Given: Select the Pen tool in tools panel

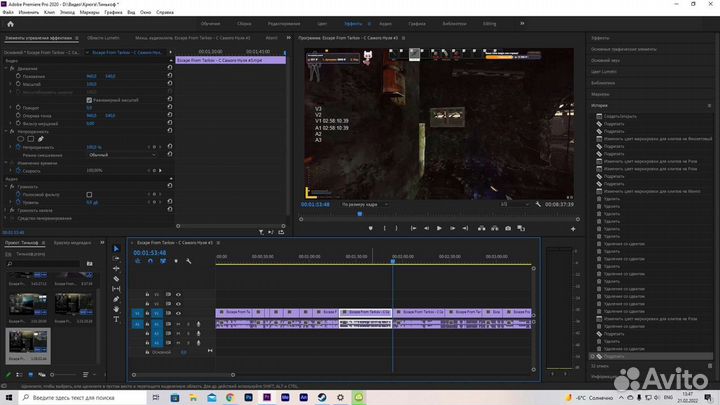Looking at the screenshot, I should click(116, 299).
